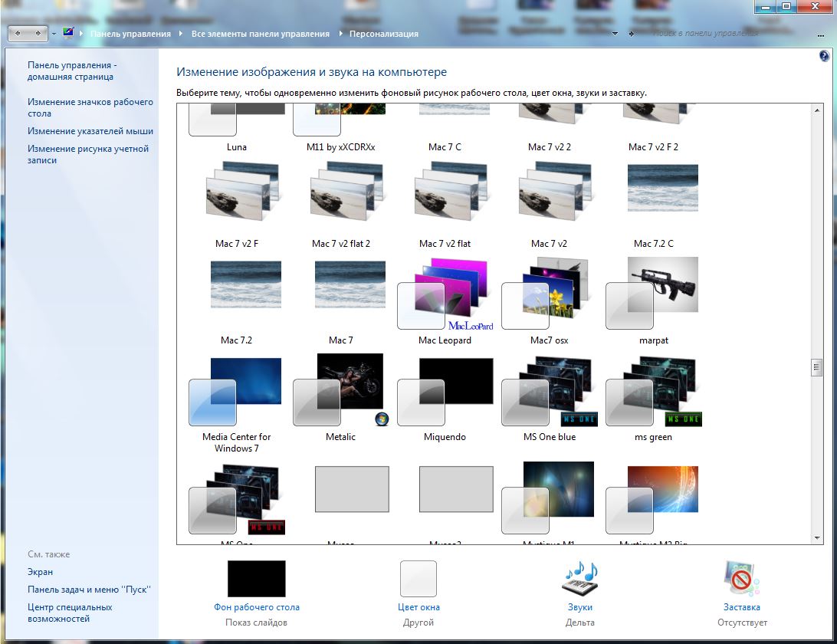Open Изменение рисунка учетной записи
This screenshot has width=837, height=644.
pyautogui.click(x=88, y=154)
